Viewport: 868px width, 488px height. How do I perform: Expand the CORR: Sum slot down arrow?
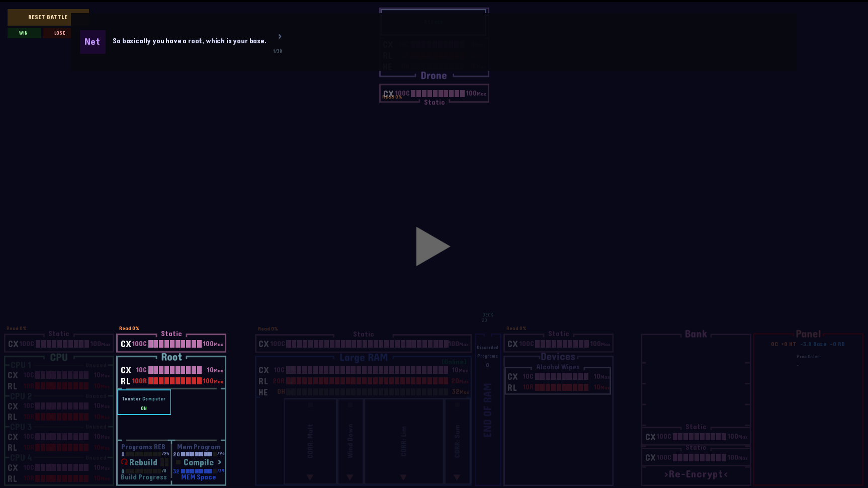[x=457, y=477]
